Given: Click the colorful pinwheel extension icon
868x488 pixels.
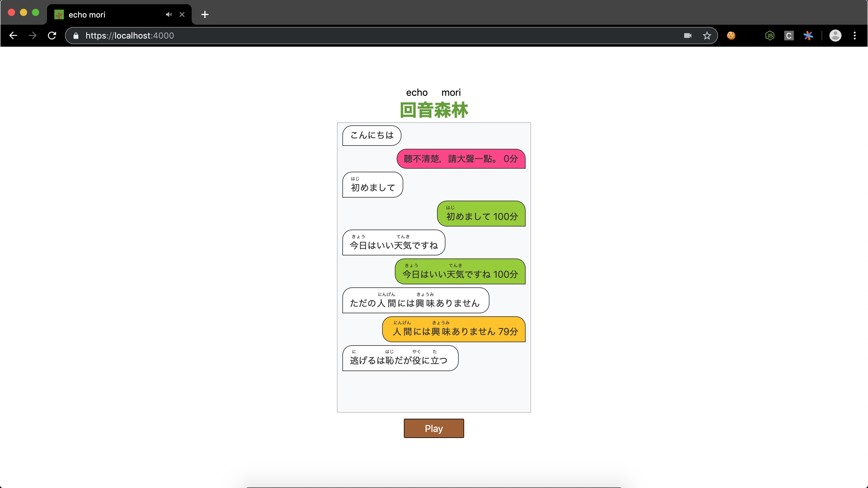Looking at the screenshot, I should tap(808, 36).
